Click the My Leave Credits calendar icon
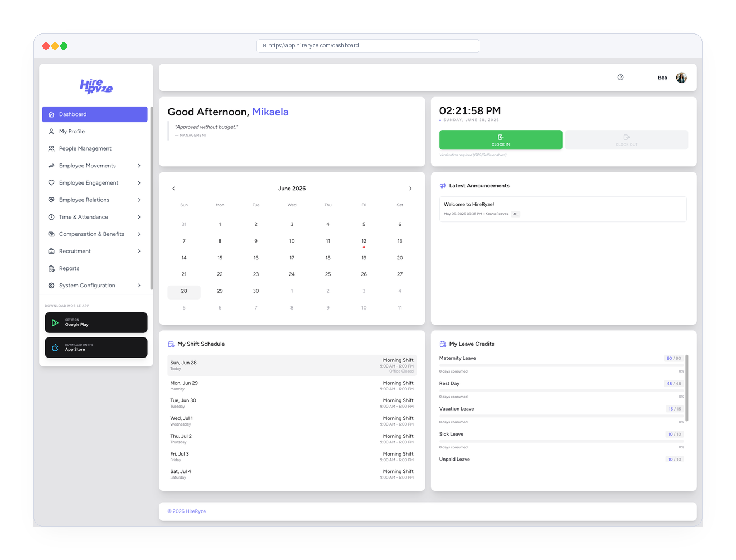736x560 pixels. (443, 344)
